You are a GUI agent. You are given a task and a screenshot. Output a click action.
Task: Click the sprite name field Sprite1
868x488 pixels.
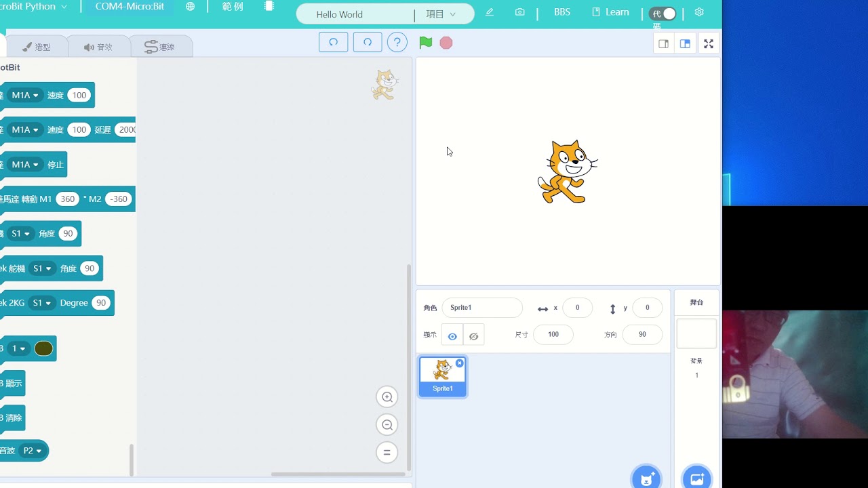click(x=482, y=308)
